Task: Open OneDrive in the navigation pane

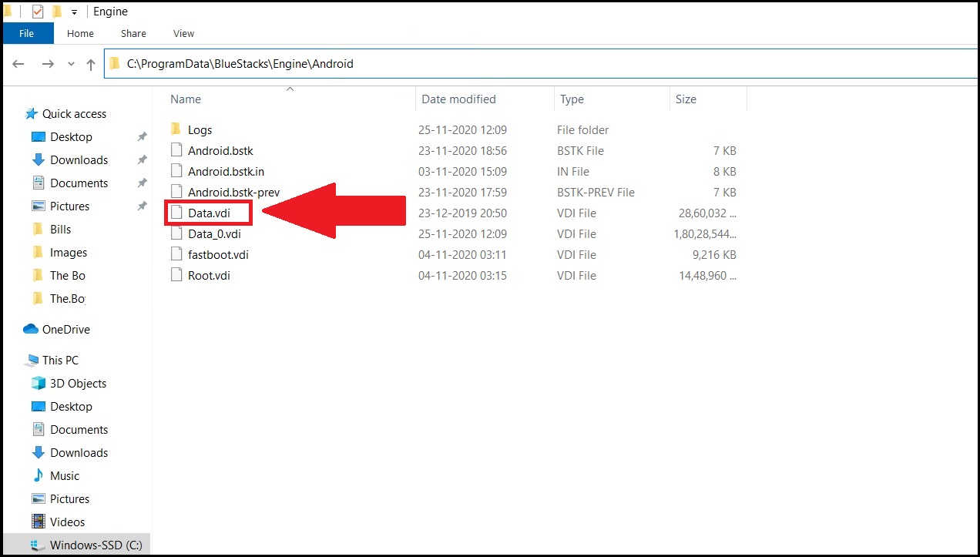Action: click(x=65, y=329)
